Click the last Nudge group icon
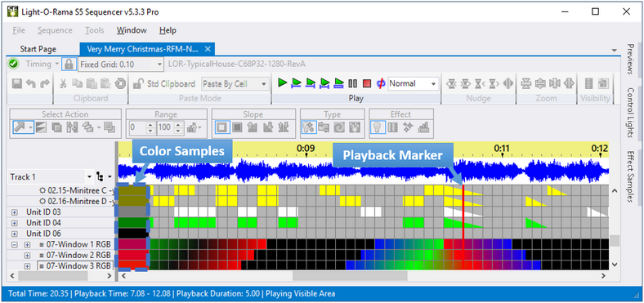Viewport: 644px width, 303px height. click(508, 84)
